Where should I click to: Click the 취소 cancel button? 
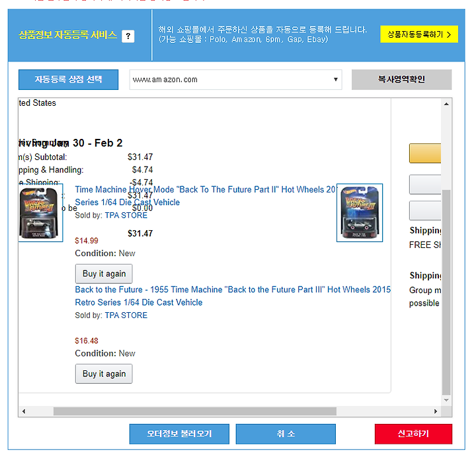(x=286, y=434)
